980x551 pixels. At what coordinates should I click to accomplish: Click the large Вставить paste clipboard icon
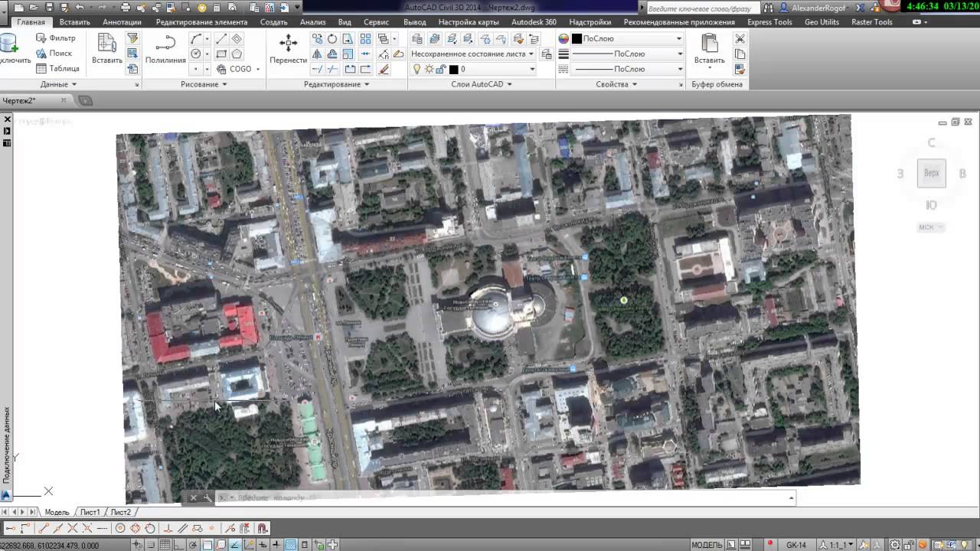(710, 49)
